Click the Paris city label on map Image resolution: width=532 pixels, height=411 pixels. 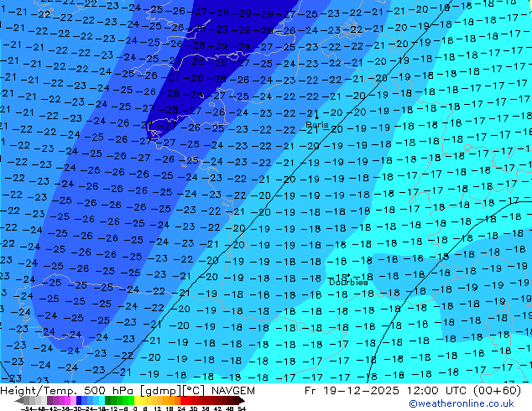coord(317,124)
